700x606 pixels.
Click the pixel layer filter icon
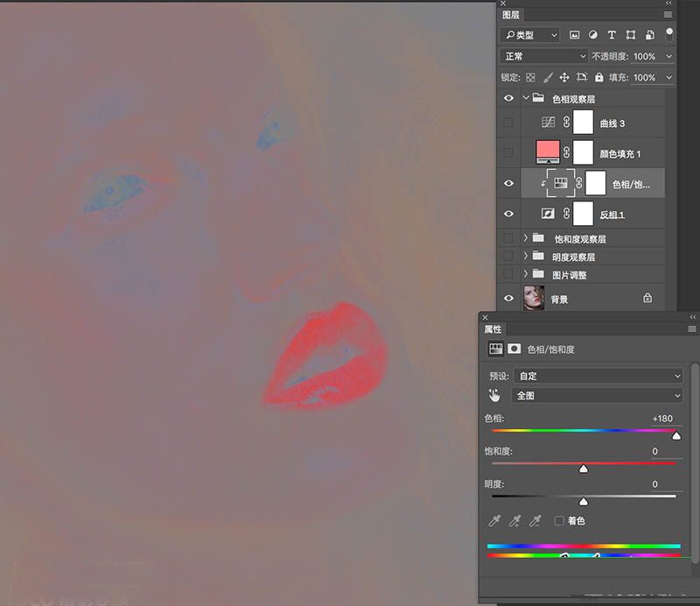(x=575, y=35)
